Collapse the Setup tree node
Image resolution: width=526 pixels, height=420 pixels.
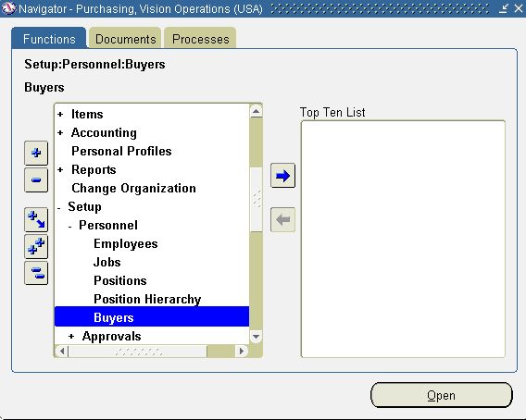pos(59,208)
